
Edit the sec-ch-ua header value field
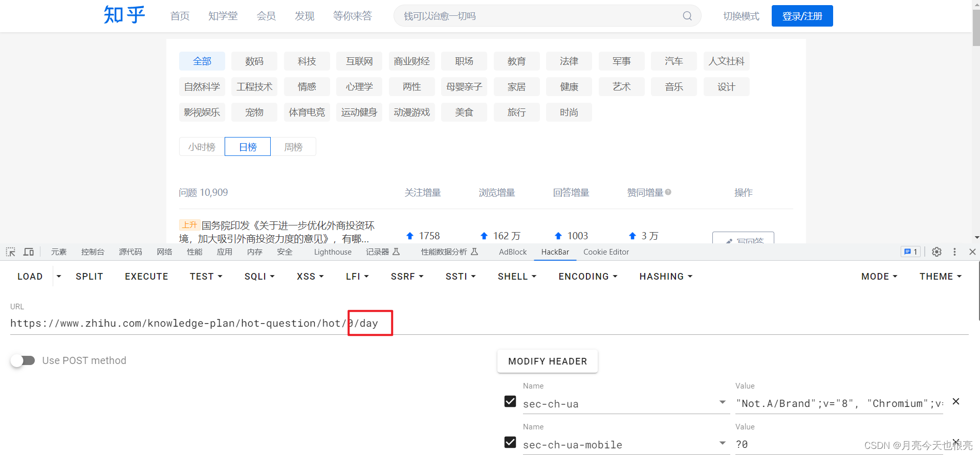point(839,403)
